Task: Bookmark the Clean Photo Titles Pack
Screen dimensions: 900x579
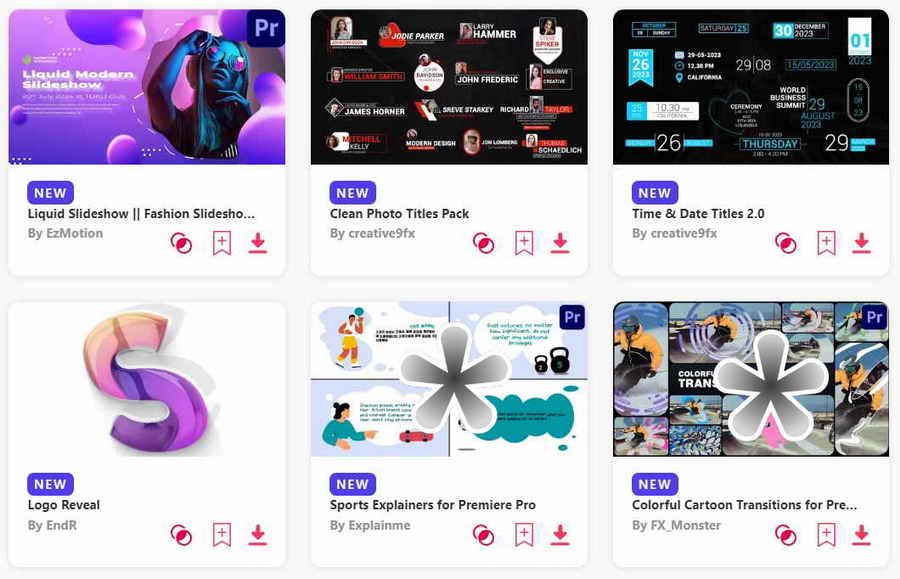Action: [524, 243]
